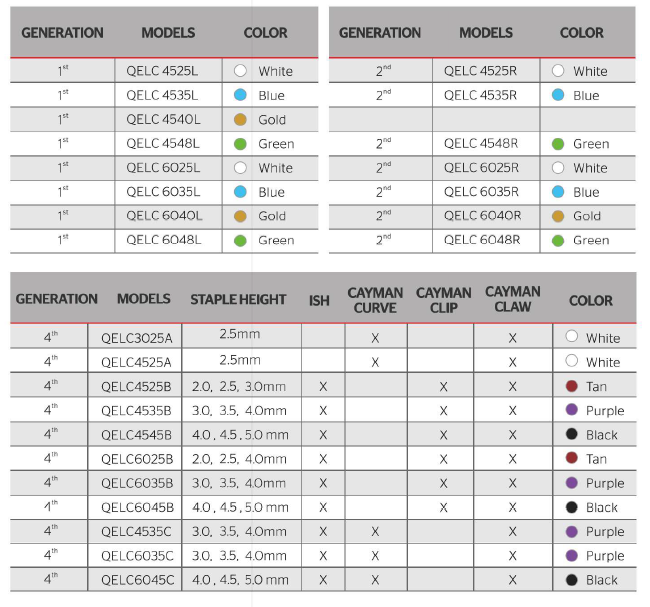Image resolution: width=650 pixels, height=607 pixels.
Task: Select the QELC6035C model cell
Action: pos(137,556)
